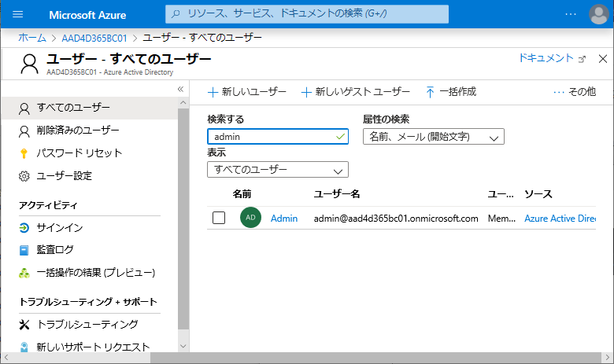Go to AAD4D365BC01 breadcrumb

[94, 38]
